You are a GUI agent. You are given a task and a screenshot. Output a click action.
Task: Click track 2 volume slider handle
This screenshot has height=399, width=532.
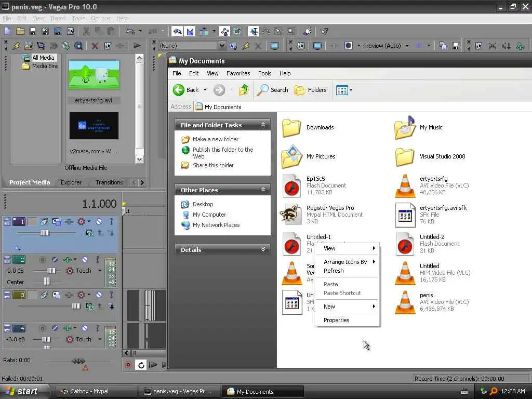pos(51,271)
